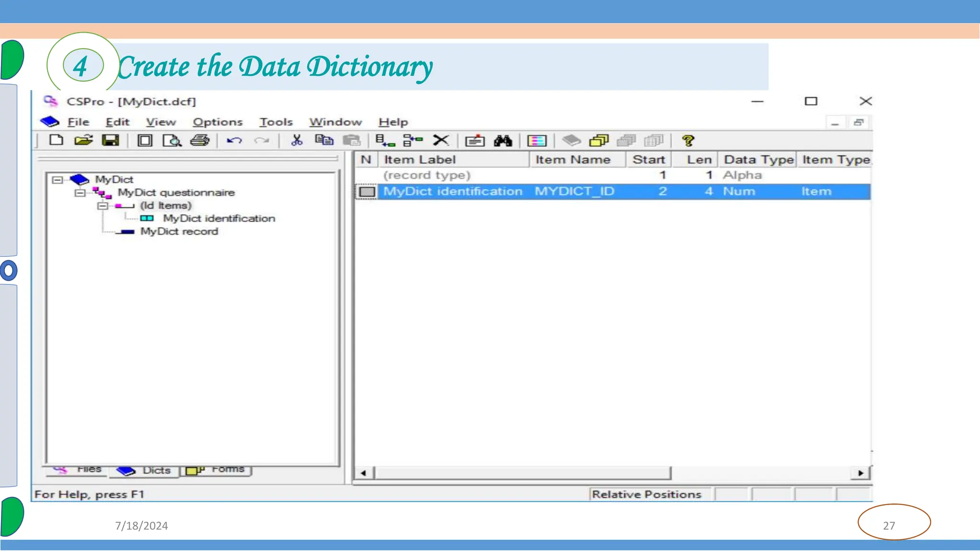Click the Help question mark icon

[x=688, y=141]
